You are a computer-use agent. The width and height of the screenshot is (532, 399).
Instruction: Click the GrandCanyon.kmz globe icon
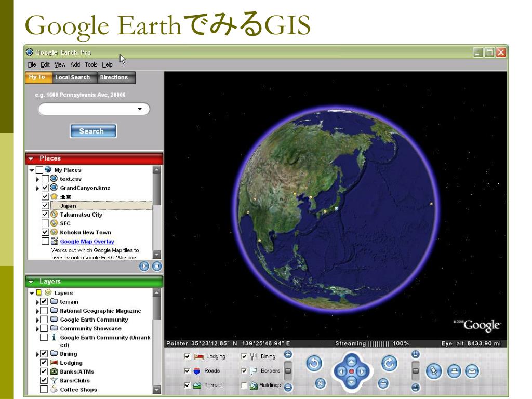click(x=54, y=187)
